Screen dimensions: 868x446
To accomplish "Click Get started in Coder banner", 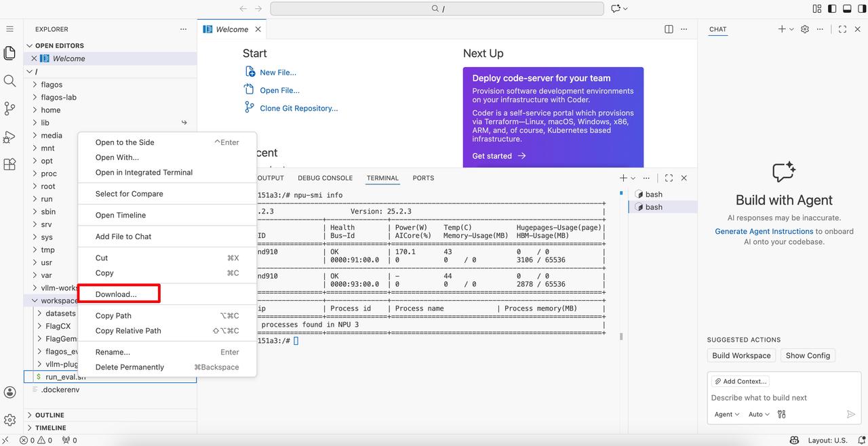I will coord(499,156).
